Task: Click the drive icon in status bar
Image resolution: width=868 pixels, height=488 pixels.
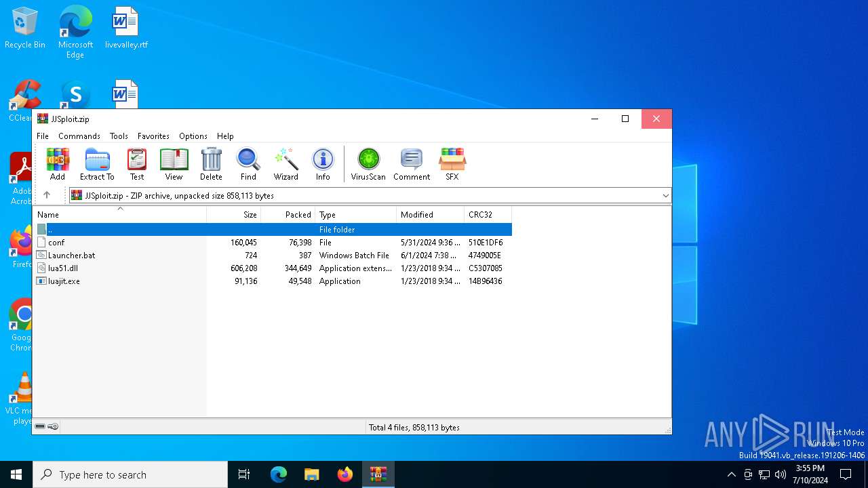Action: tap(40, 427)
